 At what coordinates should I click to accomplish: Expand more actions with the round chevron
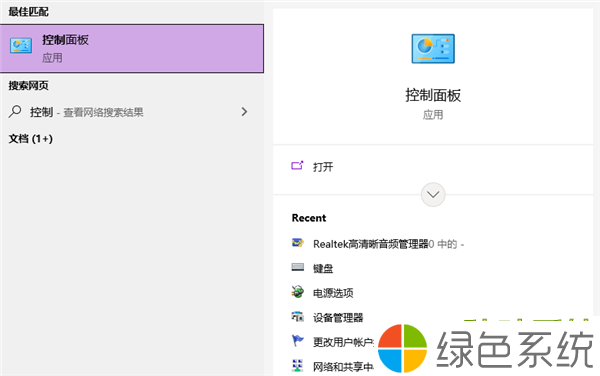click(433, 194)
